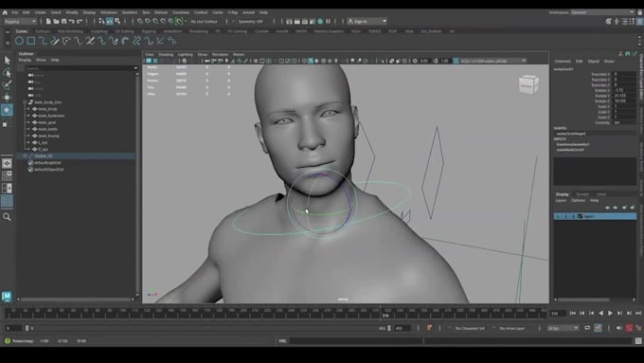644x363 pixels.
Task: Select the NURBS circle shelf icon
Action: (x=19, y=41)
